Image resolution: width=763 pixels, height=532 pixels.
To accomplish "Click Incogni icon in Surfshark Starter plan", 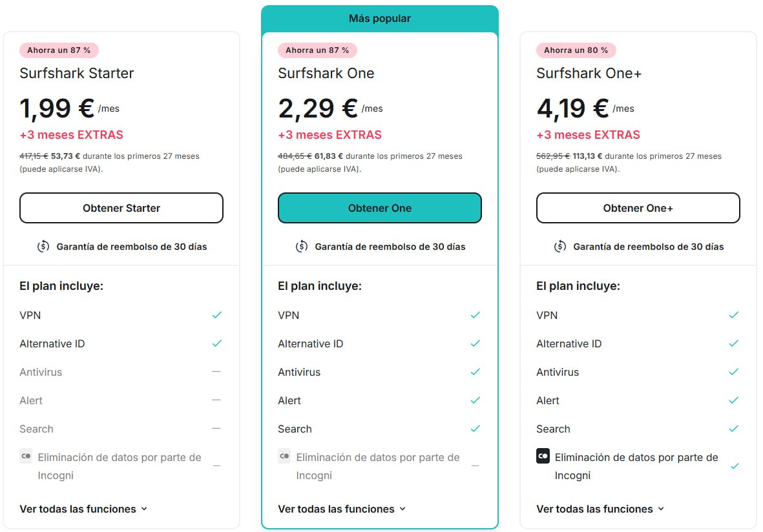I will tap(26, 456).
